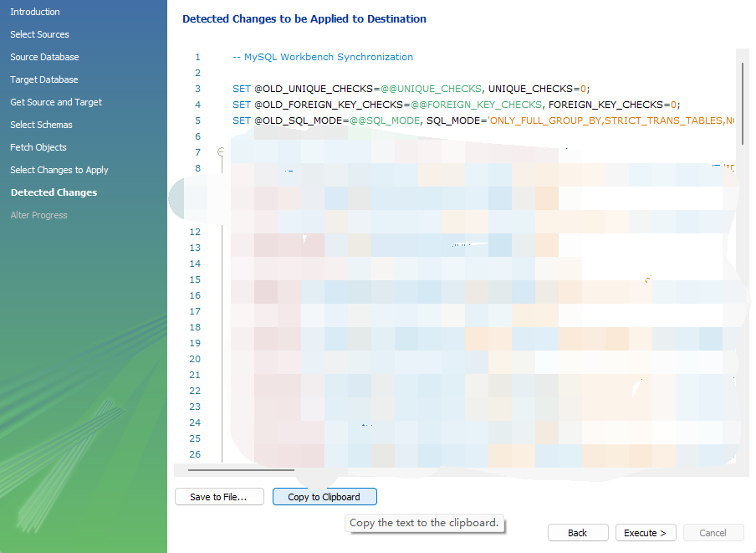Run the sync with Execute
756x553 pixels.
click(646, 533)
